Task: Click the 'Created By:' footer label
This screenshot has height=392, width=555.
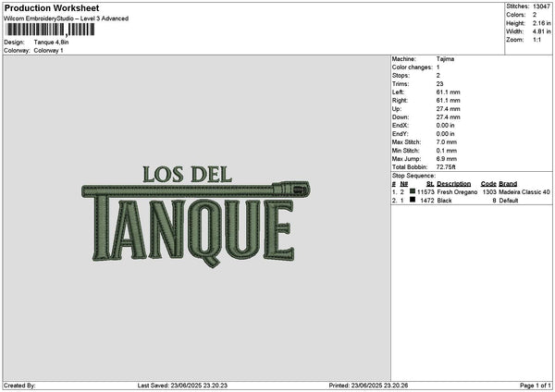Action: [x=19, y=386]
